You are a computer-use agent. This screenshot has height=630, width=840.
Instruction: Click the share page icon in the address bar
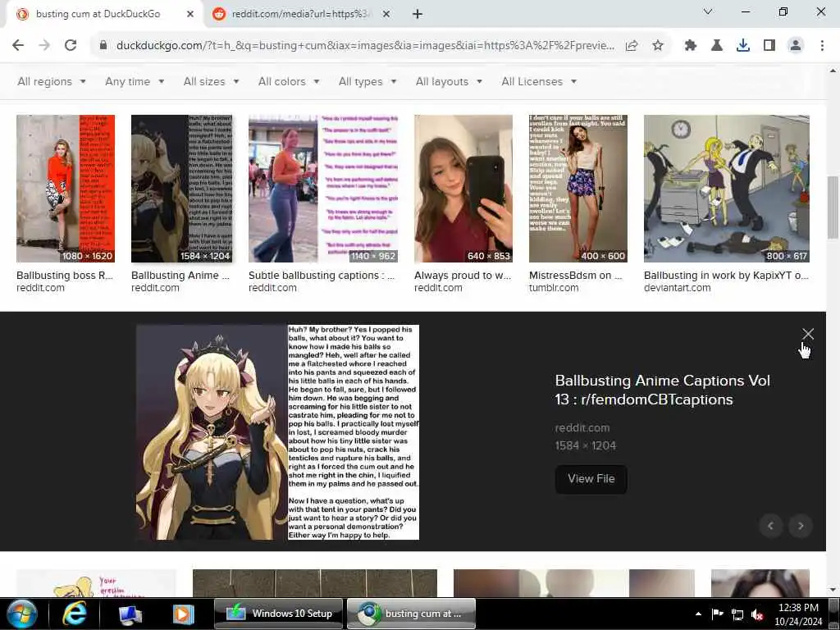(632, 46)
